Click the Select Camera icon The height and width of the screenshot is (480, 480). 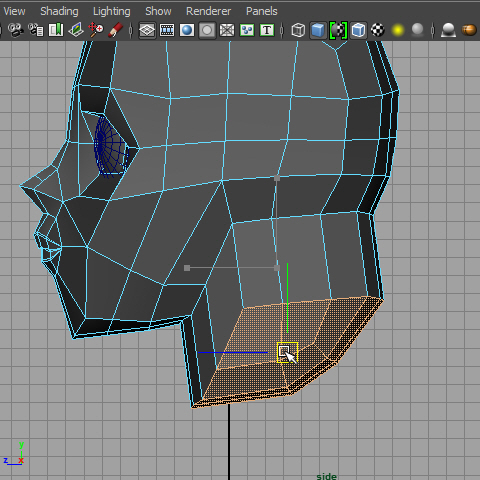click(x=16, y=30)
